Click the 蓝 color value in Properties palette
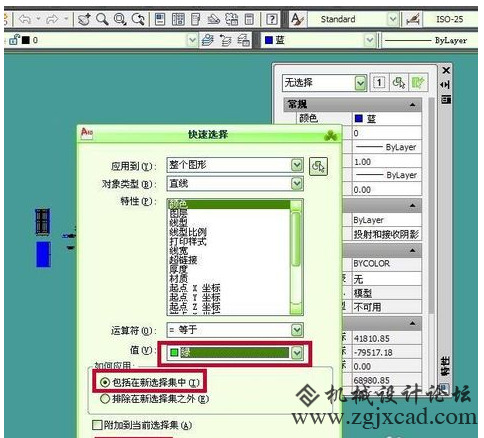This screenshot has height=438, width=484. (x=387, y=119)
